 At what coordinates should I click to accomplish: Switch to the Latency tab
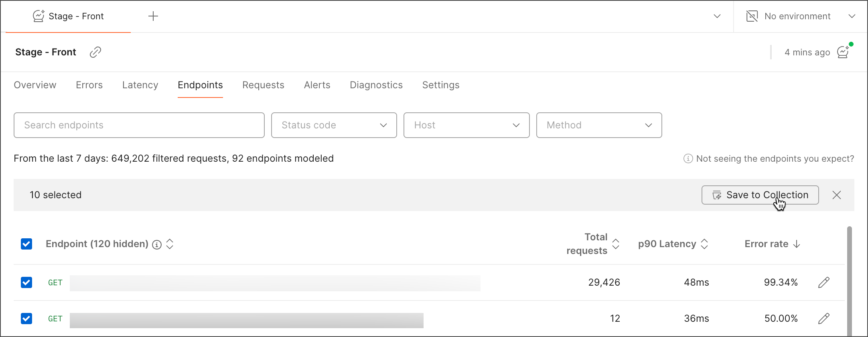point(140,85)
